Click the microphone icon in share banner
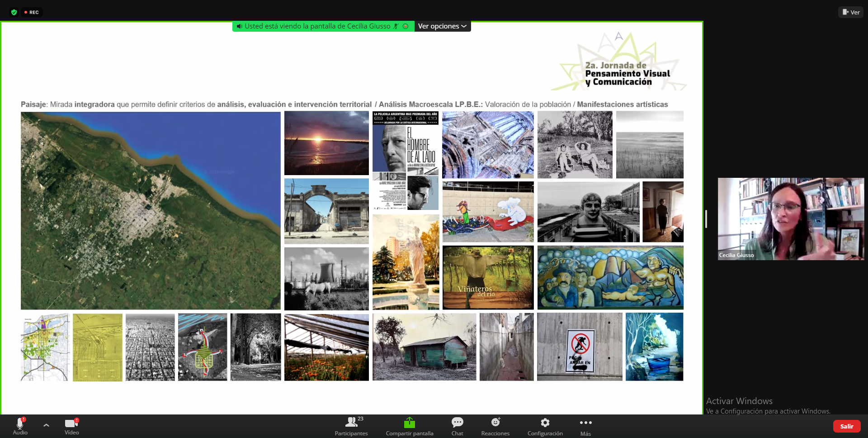 click(396, 26)
